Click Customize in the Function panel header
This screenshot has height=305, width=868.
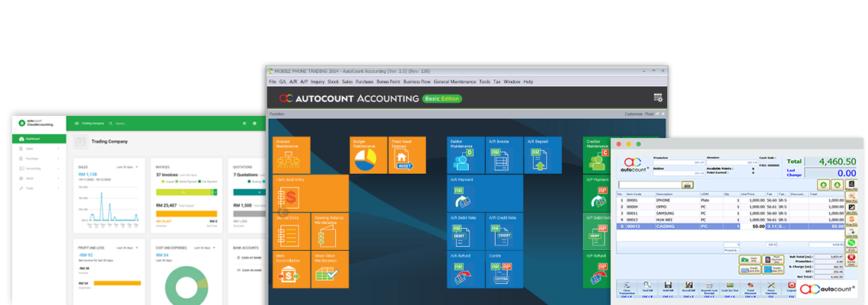(633, 114)
